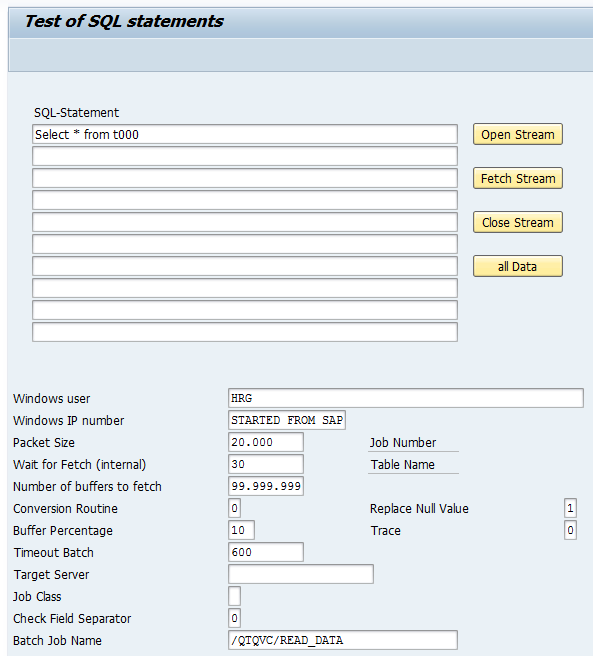The width and height of the screenshot is (593, 656).
Task: Click the 'Test of SQL statements' title
Action: click(124, 21)
